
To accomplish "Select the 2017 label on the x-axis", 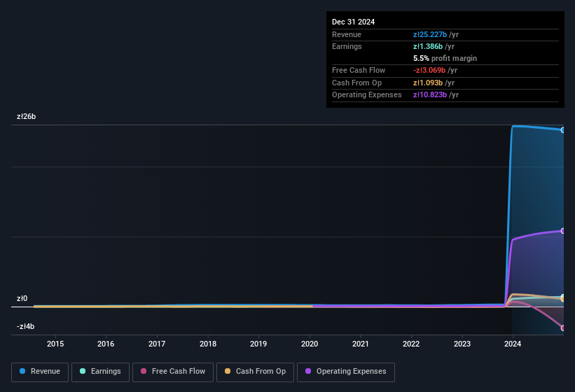I will click(157, 344).
